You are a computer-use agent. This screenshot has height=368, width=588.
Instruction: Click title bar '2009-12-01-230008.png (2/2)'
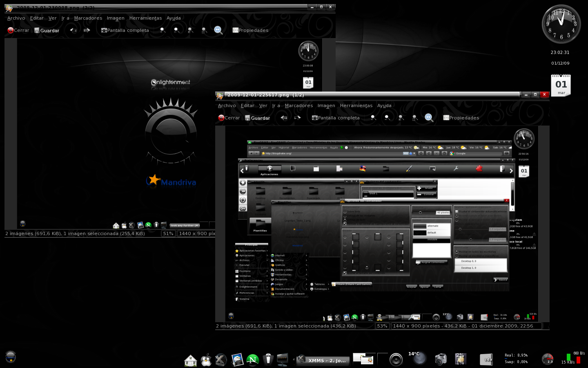56,8
